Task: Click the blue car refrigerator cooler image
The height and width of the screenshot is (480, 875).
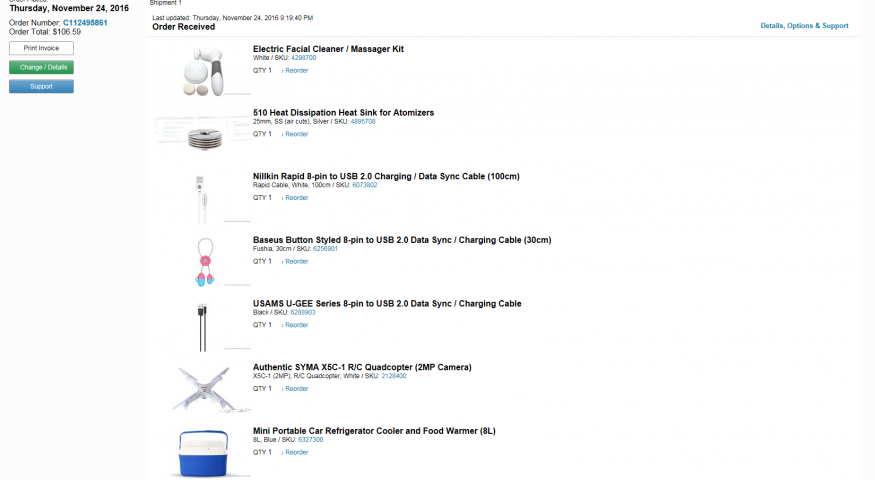Action: pyautogui.click(x=204, y=452)
